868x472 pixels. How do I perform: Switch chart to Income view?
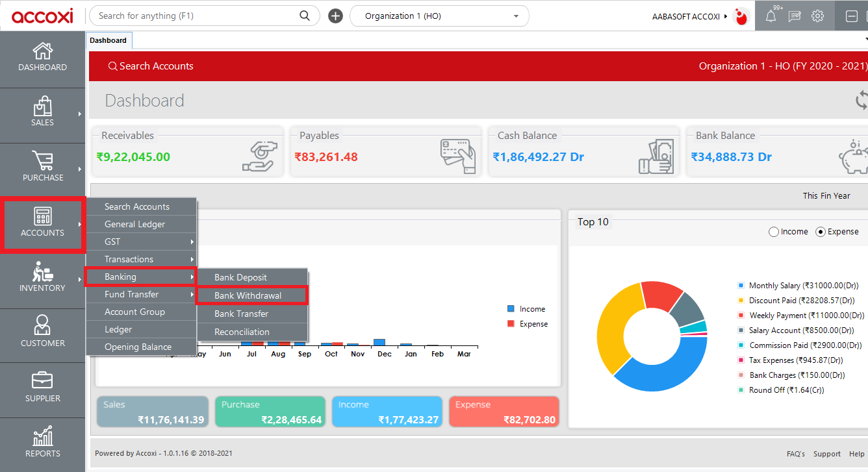point(774,231)
